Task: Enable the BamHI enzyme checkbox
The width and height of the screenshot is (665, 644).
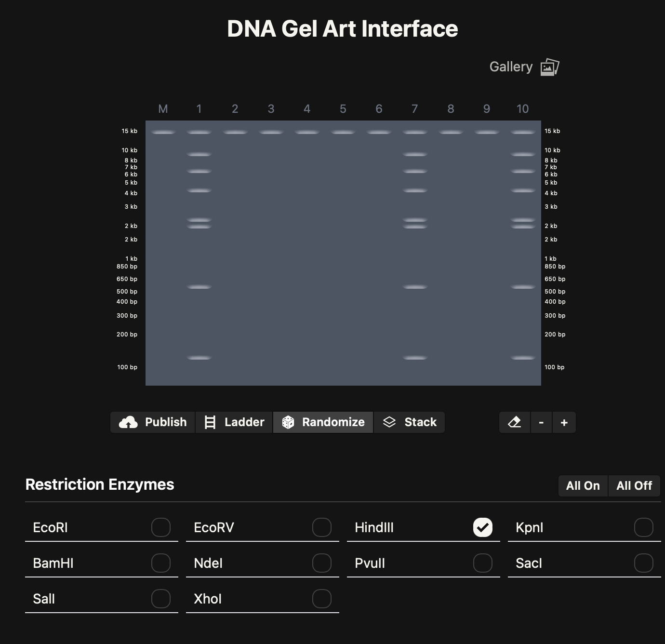Action: pos(161,563)
